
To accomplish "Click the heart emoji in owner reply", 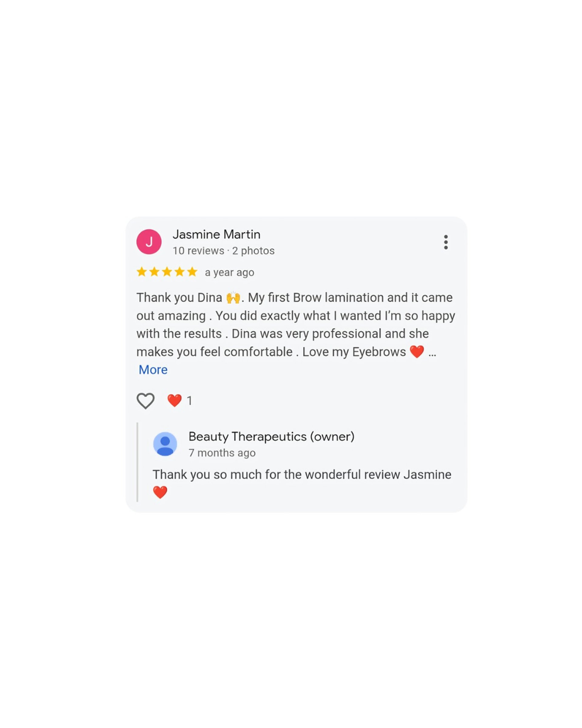I will point(160,492).
